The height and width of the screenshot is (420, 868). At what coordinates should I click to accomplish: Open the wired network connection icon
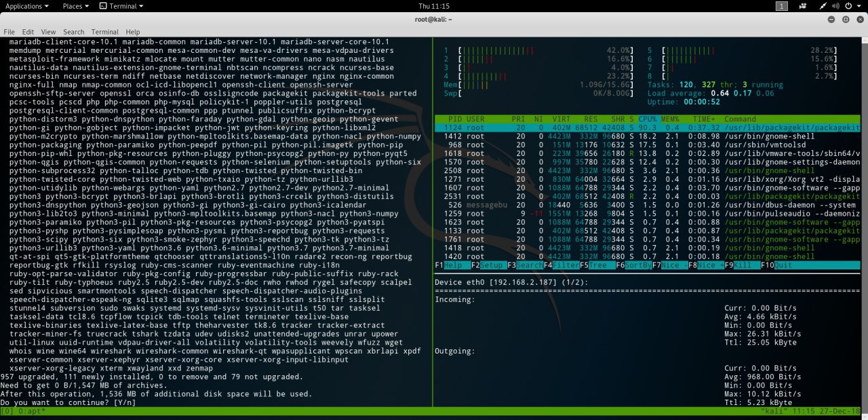pos(823,6)
